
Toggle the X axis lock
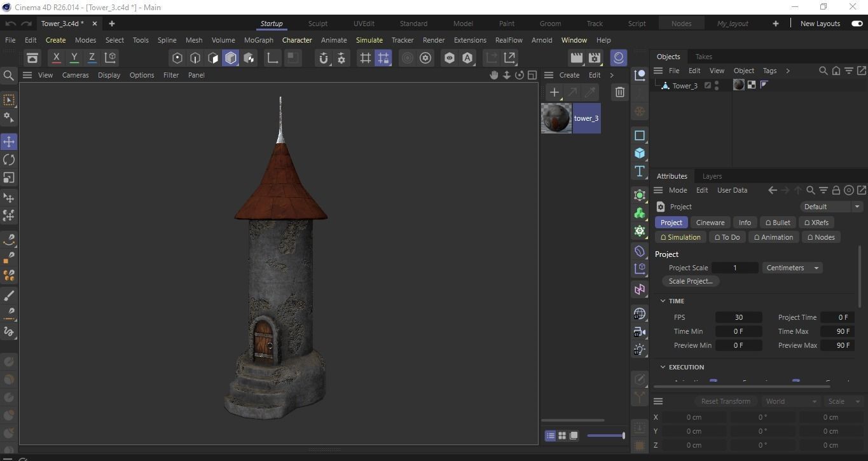click(56, 58)
